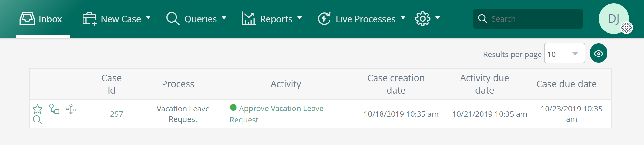The width and height of the screenshot is (644, 145).
Task: Click the magnifier icon in case 257 row
Action: coord(37,120)
